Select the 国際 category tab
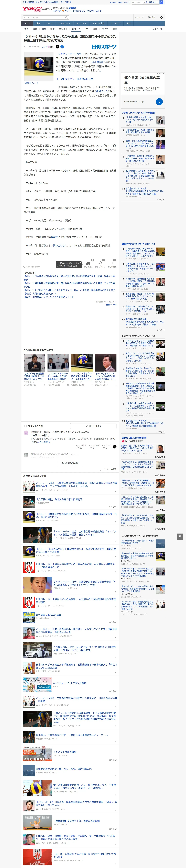 coord(44,29)
